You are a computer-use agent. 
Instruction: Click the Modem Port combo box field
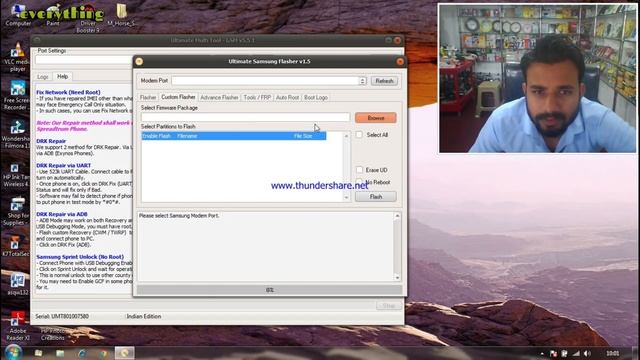(x=269, y=81)
